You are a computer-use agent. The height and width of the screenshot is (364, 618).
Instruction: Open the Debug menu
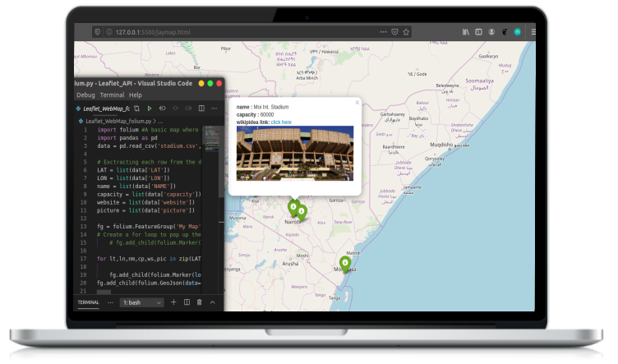pos(85,95)
